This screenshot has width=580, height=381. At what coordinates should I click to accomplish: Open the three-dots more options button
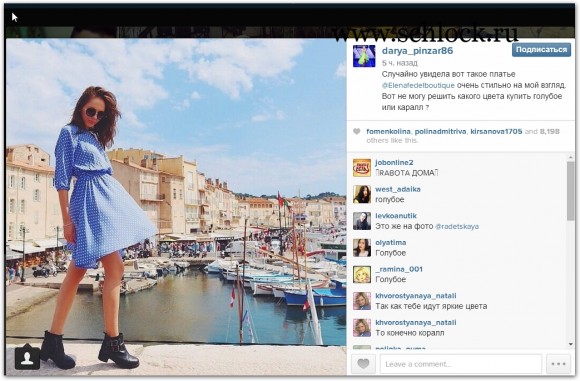(x=558, y=364)
